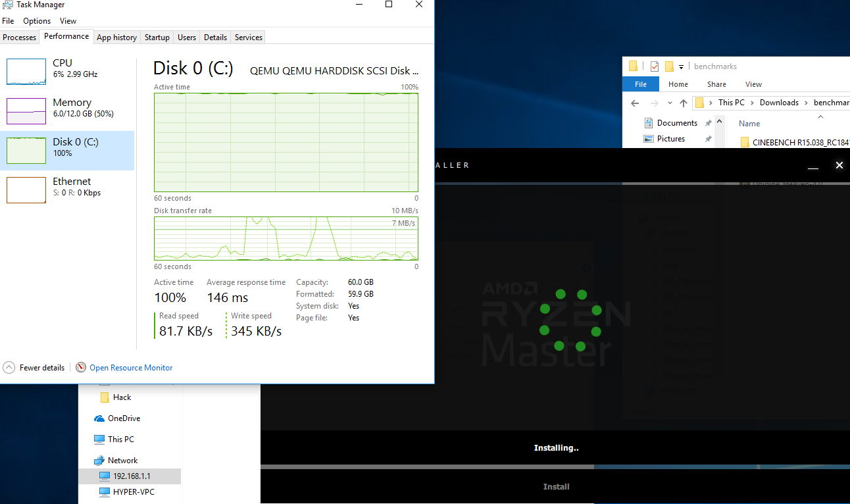Open the Explorer File ribbon tab

[641, 84]
